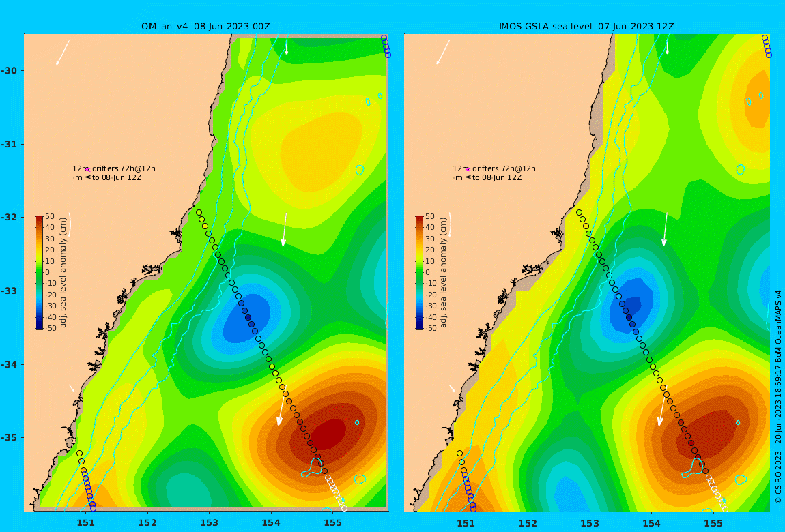
Task: Click longitude label 154 under the left map
Action: (x=271, y=523)
